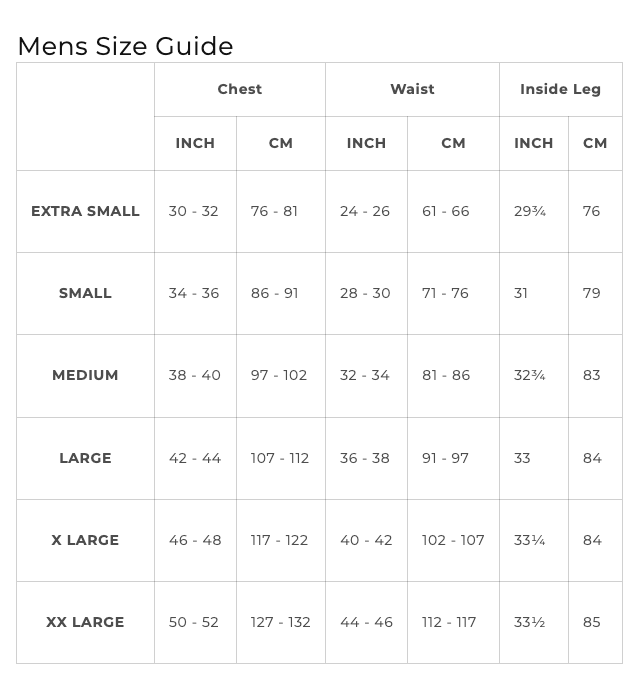Click the 29¾ inside leg cell
The width and height of the screenshot is (642, 698).
tap(529, 211)
